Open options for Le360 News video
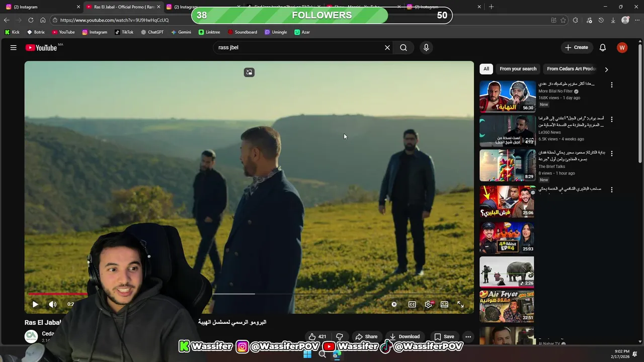The width and height of the screenshot is (644, 362). point(612,119)
